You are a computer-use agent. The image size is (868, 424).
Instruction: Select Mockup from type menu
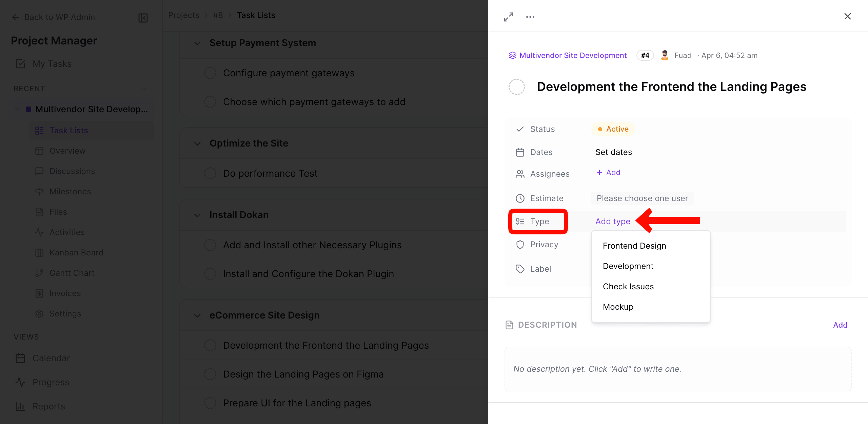(618, 307)
